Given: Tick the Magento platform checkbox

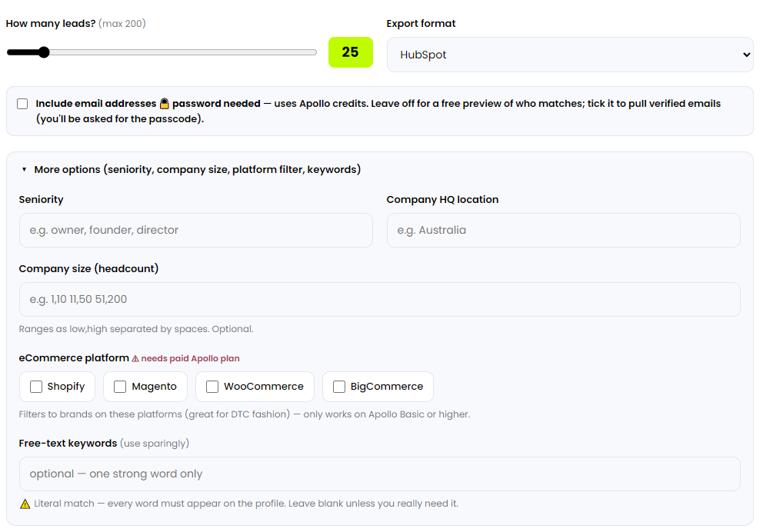Looking at the screenshot, I should [120, 387].
